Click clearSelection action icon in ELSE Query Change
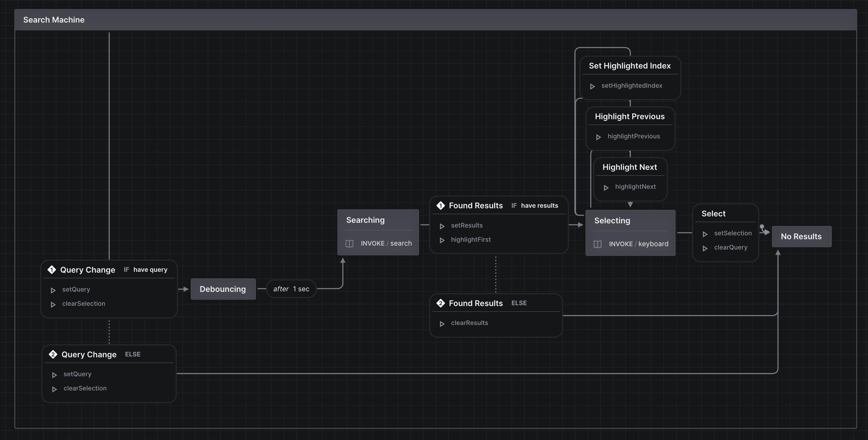Viewport: 868px width, 440px height. tap(54, 389)
